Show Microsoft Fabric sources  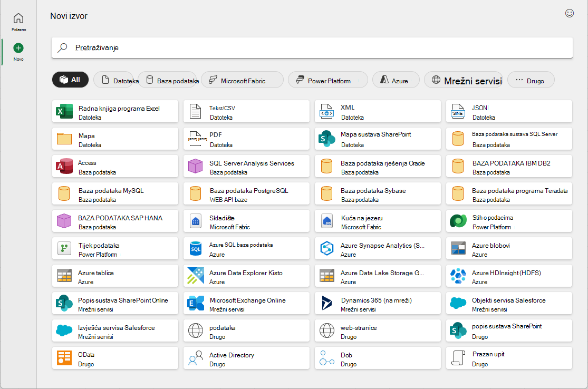[x=242, y=80]
